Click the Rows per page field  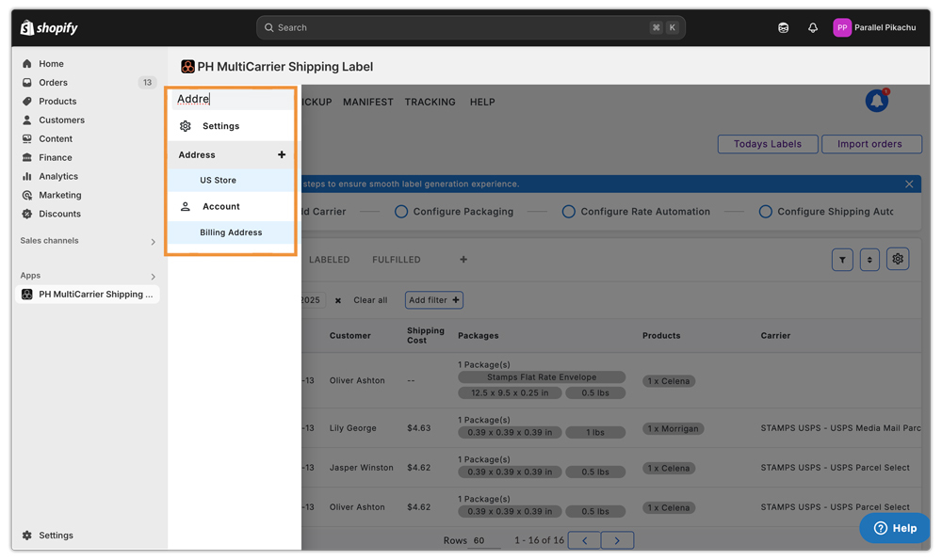pos(486,541)
